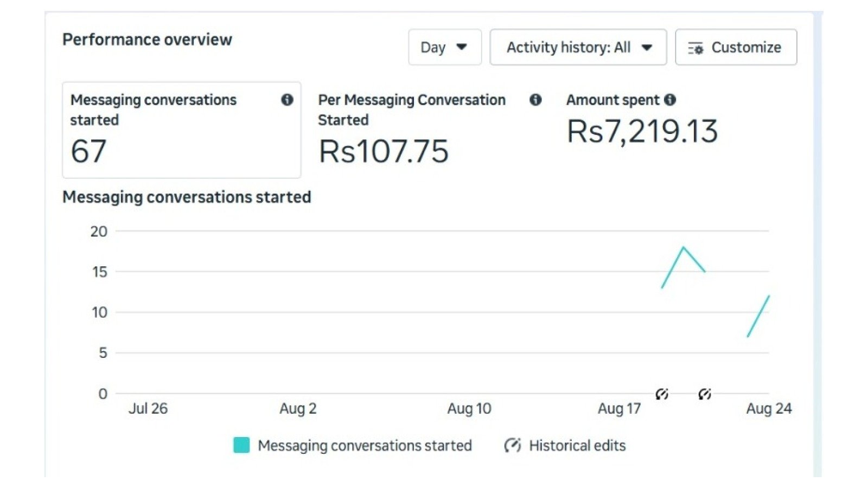Toggle the Historical edits legend label

coord(577,445)
